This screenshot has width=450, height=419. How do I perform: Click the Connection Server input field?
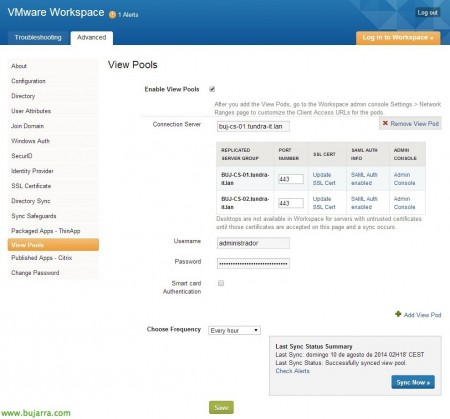[253, 127]
